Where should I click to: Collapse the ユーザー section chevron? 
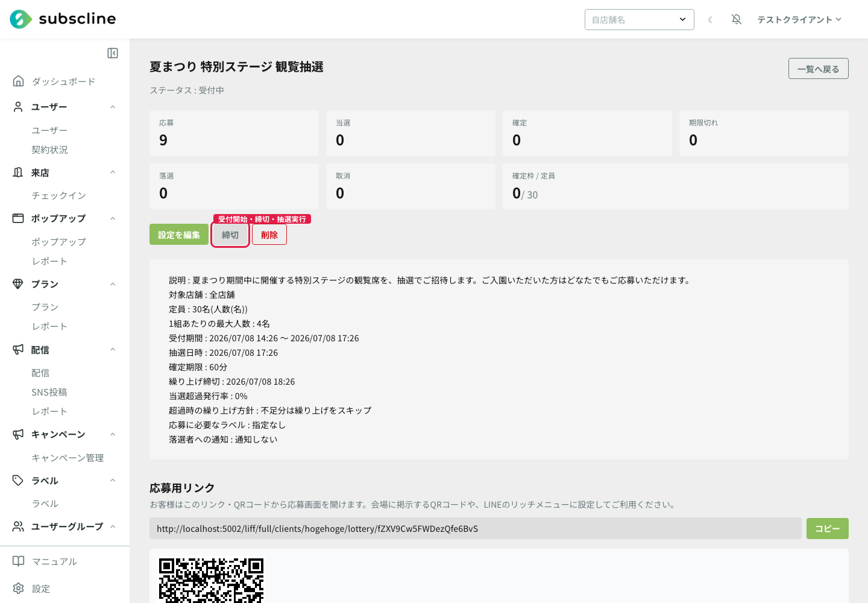click(113, 107)
